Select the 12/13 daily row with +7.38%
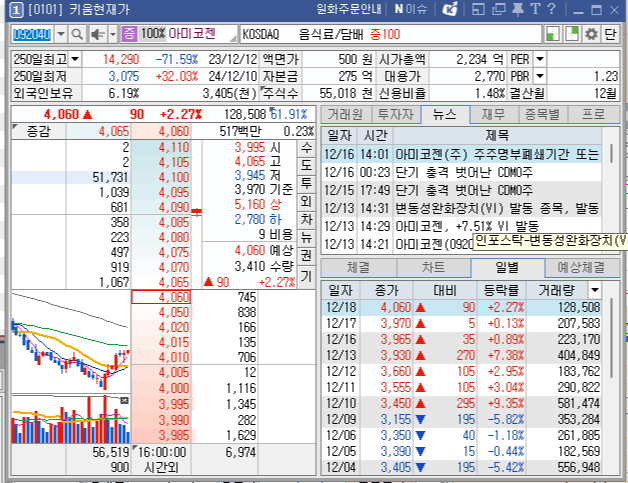The image size is (628, 483). [x=461, y=355]
